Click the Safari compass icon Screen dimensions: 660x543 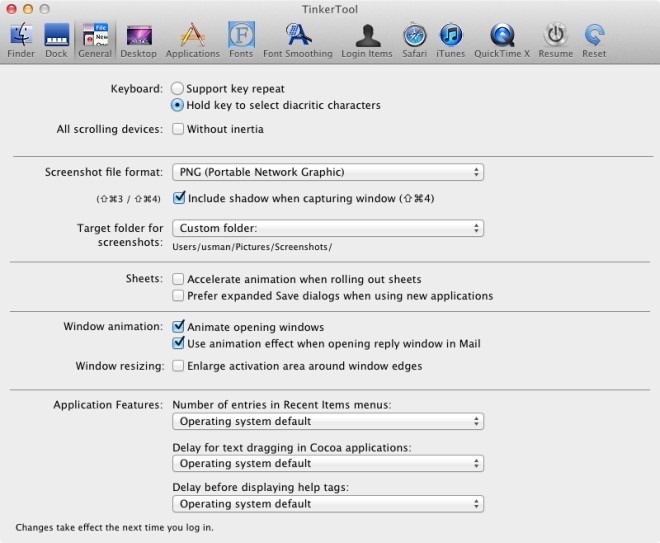click(414, 40)
